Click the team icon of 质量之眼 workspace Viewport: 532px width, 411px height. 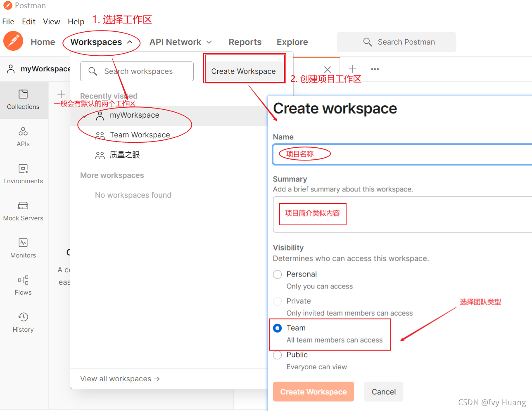[100, 155]
